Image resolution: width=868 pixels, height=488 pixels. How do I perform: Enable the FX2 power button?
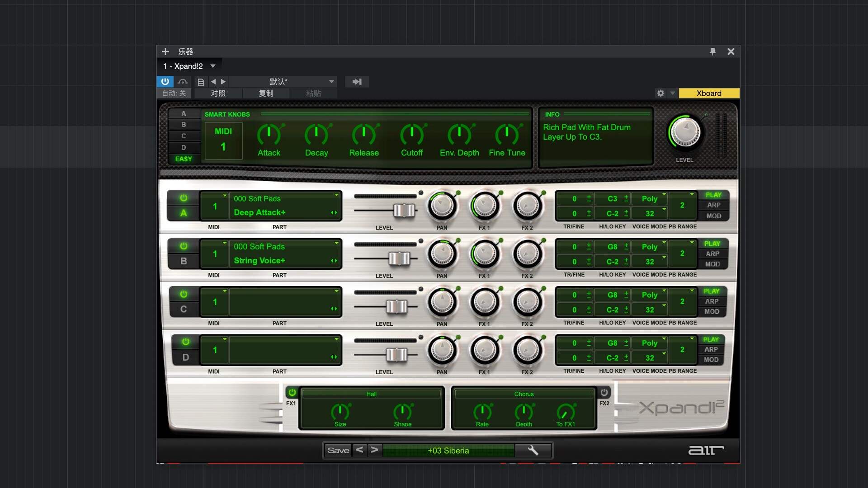[604, 392]
